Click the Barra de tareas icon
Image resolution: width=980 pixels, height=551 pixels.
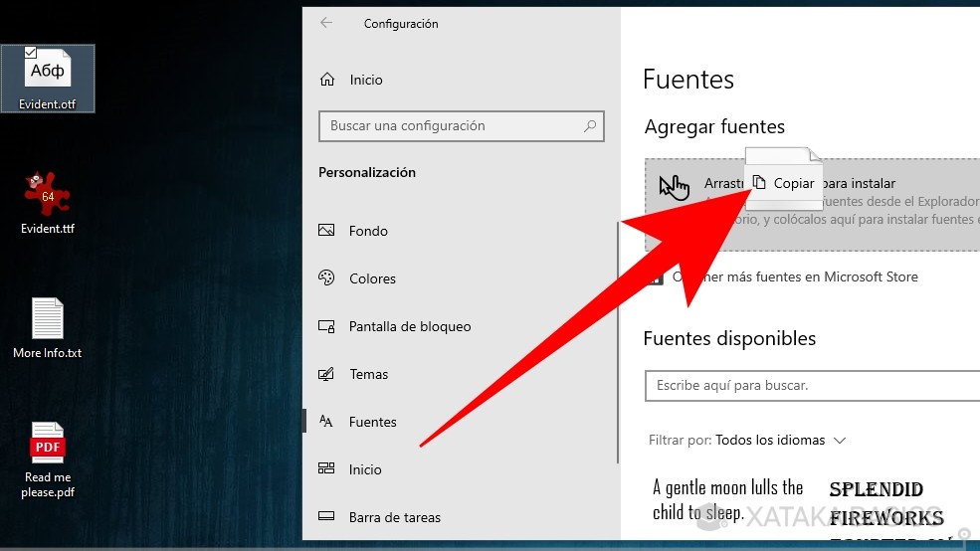click(x=326, y=516)
